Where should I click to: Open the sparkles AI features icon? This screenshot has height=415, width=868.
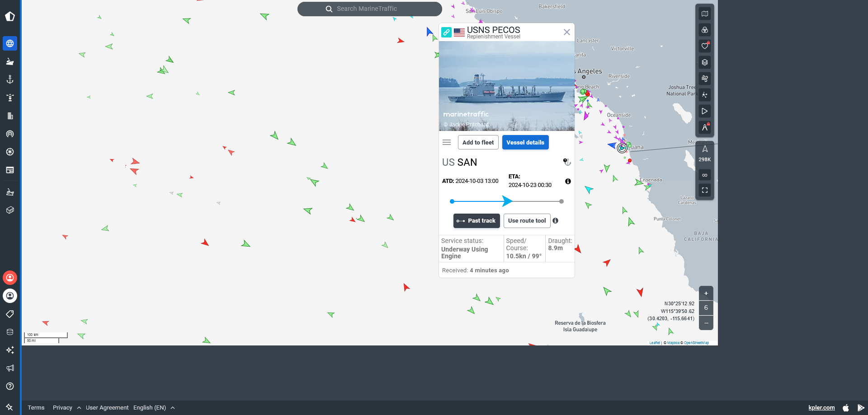(10, 350)
